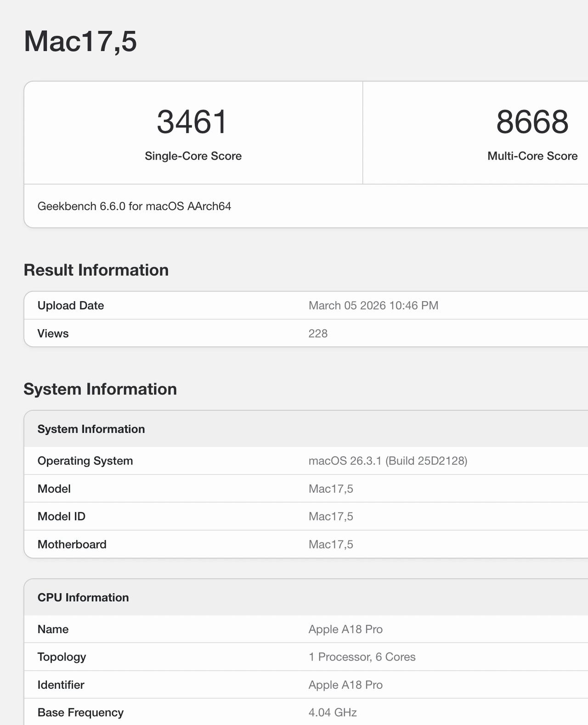Click the Identifier row label
588x725 pixels.
click(x=61, y=685)
